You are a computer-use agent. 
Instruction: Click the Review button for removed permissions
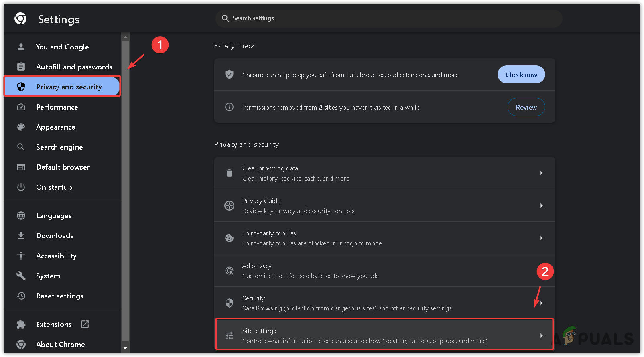coord(526,107)
